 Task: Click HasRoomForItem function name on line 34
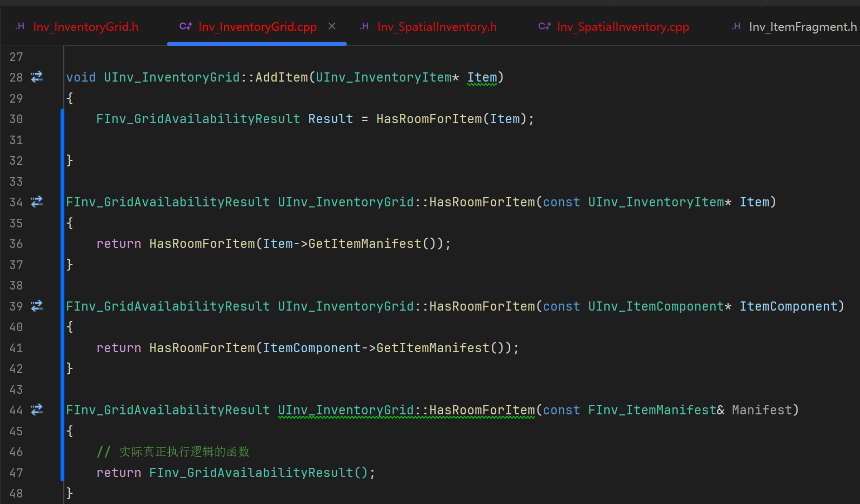(482, 202)
